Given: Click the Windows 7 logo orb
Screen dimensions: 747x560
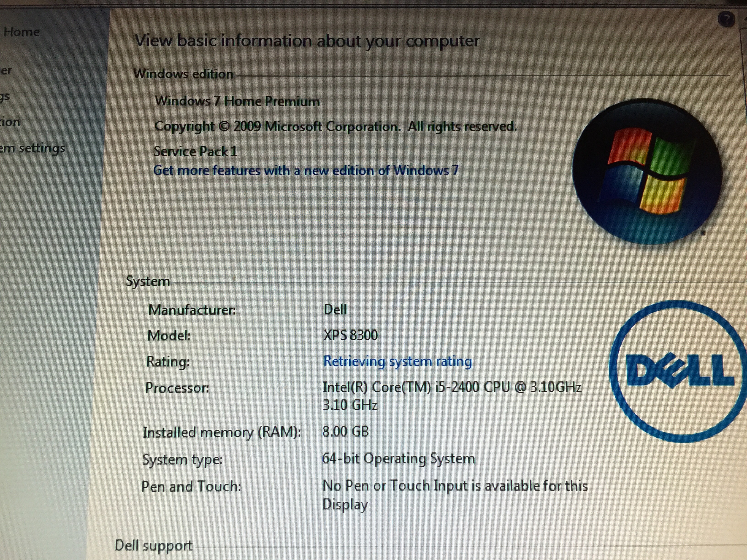Looking at the screenshot, I should (647, 171).
